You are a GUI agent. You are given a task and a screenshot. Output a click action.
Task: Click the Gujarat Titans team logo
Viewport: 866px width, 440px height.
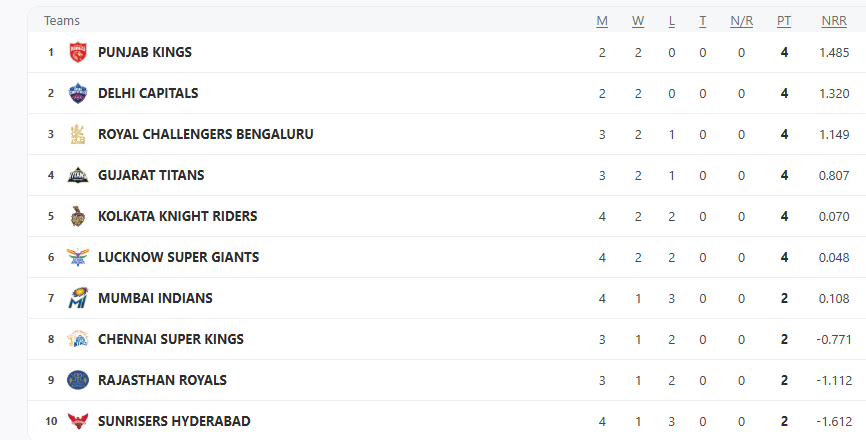coord(78,175)
